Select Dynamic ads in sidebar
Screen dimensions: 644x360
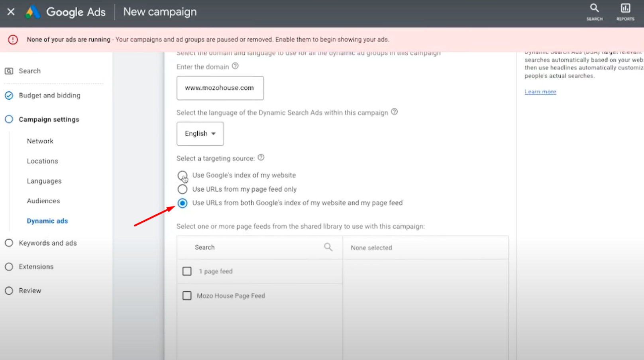click(x=47, y=221)
